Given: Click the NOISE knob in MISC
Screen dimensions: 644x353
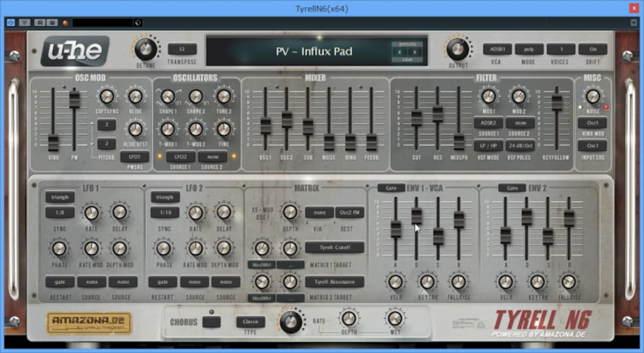Looking at the screenshot, I should pyautogui.click(x=592, y=96).
